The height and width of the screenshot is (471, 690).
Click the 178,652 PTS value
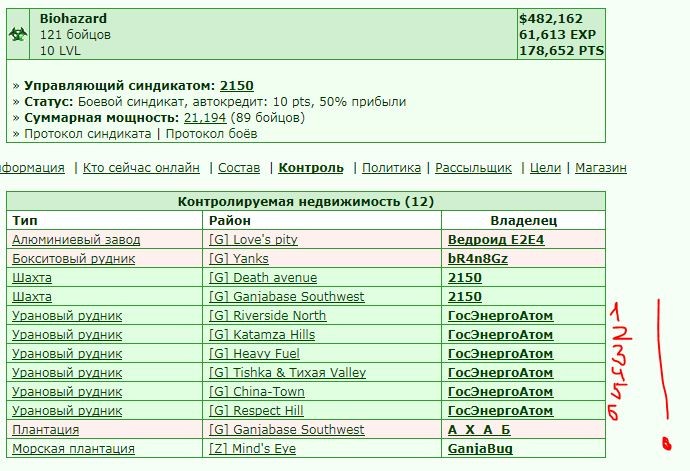(562, 51)
